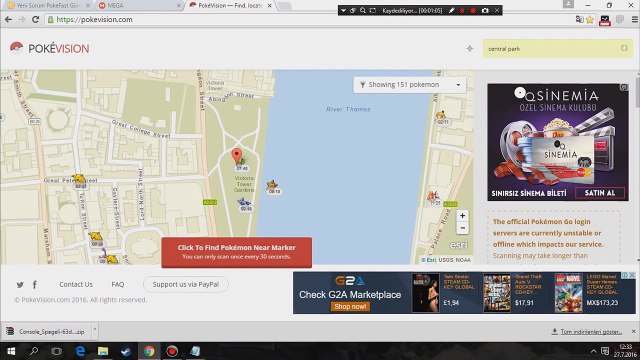Open the recorder toolbar dropdown arrow
This screenshot has height=360, width=640.
coord(343,11)
